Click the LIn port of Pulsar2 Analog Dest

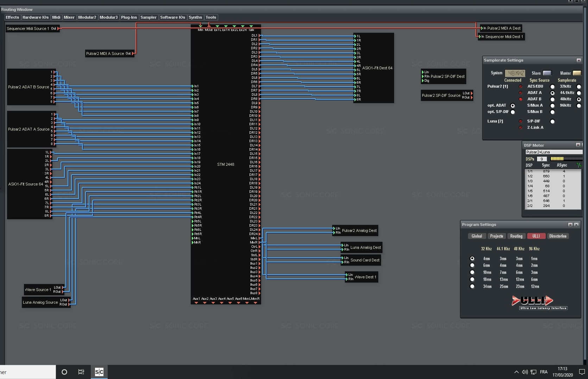coord(334,228)
